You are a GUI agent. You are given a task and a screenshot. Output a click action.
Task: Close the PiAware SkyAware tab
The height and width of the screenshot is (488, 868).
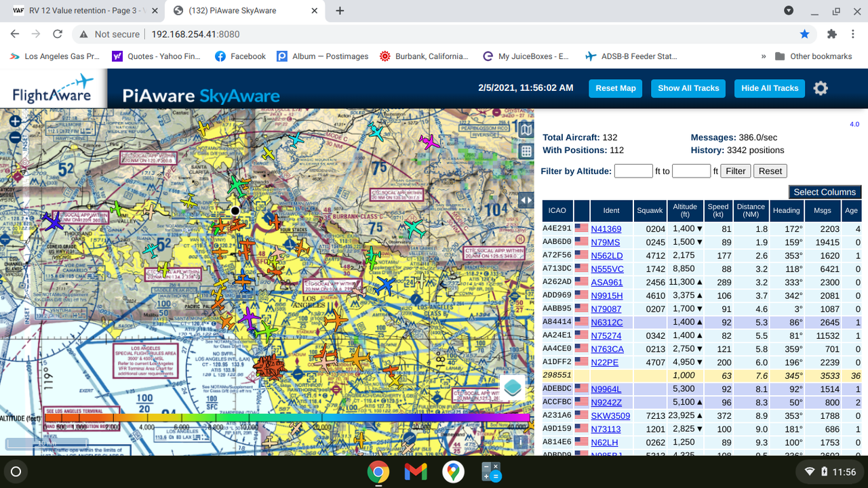[x=315, y=11]
